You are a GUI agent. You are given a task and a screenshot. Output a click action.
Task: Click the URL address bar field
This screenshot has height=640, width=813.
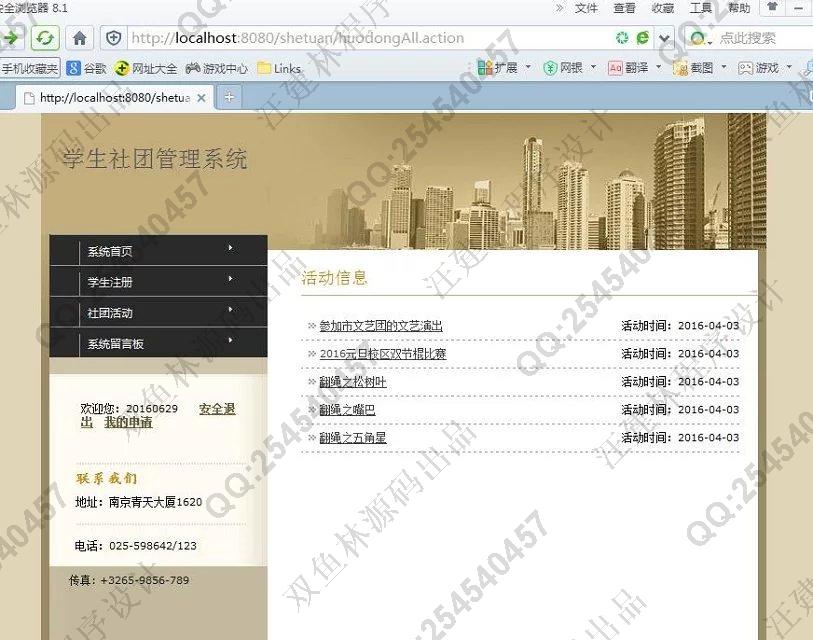click(x=360, y=38)
